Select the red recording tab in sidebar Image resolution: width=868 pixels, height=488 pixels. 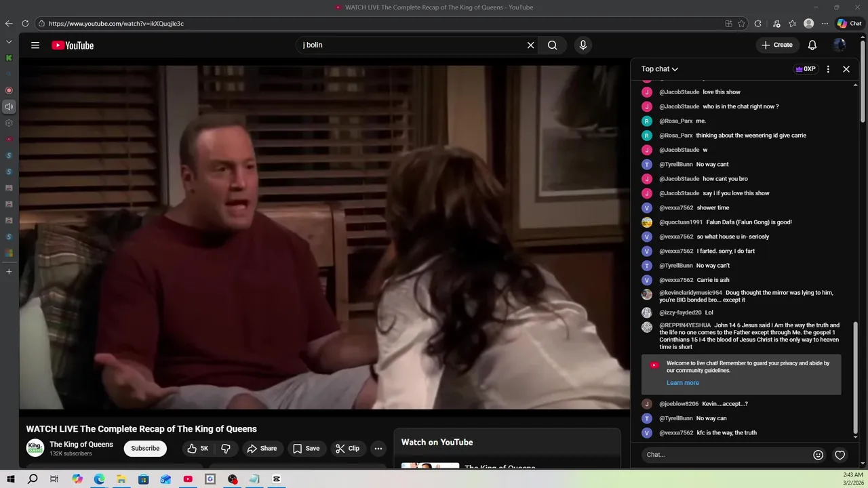tap(9, 90)
